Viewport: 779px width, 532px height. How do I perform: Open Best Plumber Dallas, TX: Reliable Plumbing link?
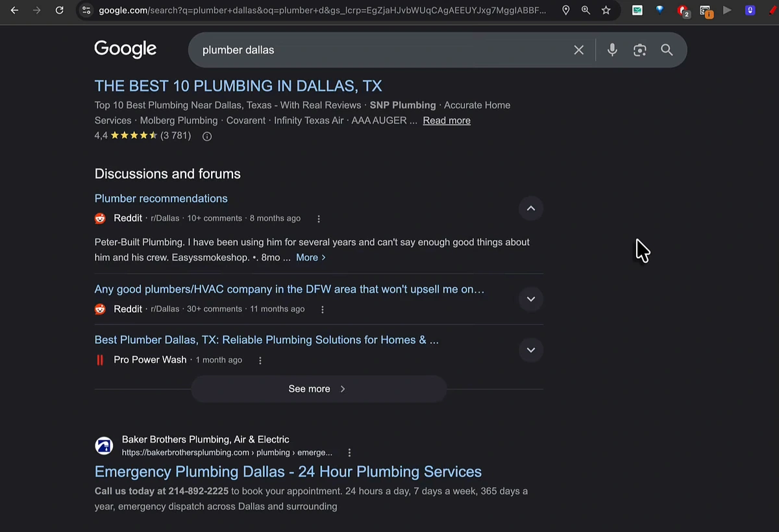tap(267, 340)
